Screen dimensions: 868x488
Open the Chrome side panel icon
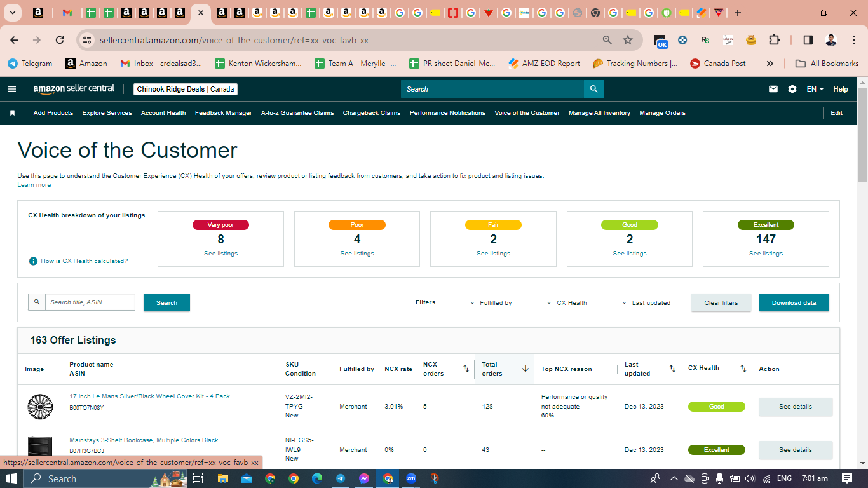pos(808,40)
